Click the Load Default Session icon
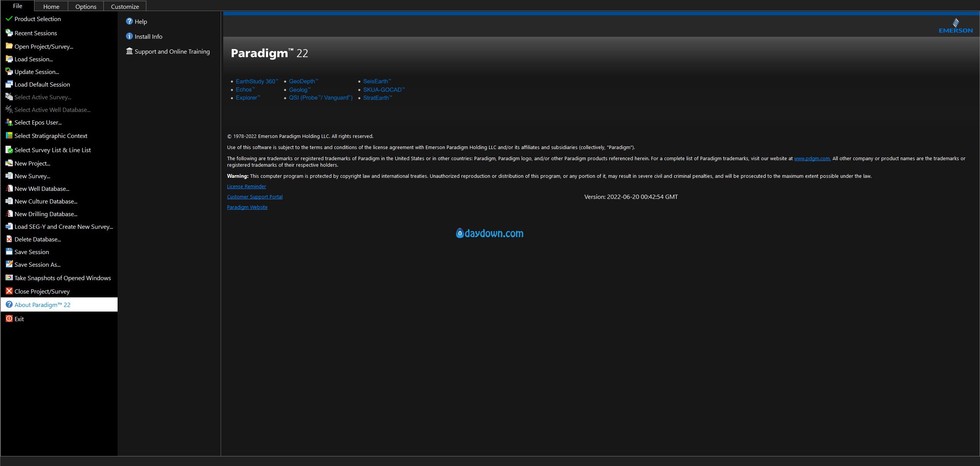The width and height of the screenshot is (980, 466). 9,84
